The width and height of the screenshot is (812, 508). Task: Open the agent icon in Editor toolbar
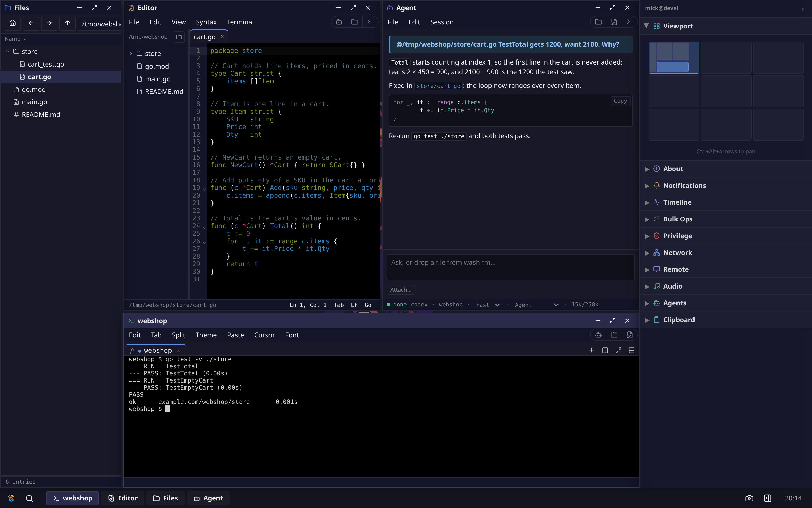(x=339, y=22)
